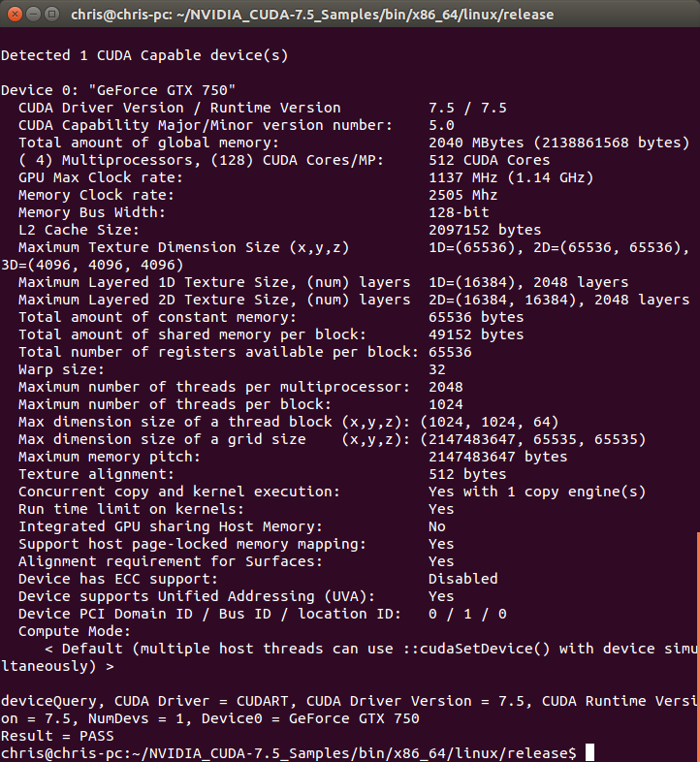This screenshot has width=700, height=762.
Task: Click the terminal title bar text
Action: tap(312, 15)
